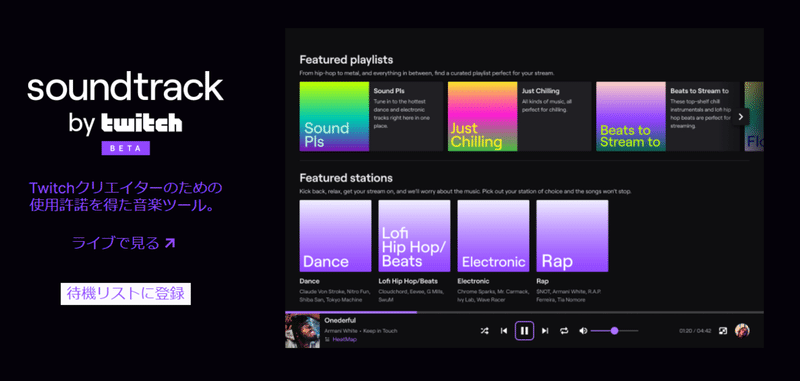Click the BETA badge
The image size is (800, 381).
click(126, 148)
